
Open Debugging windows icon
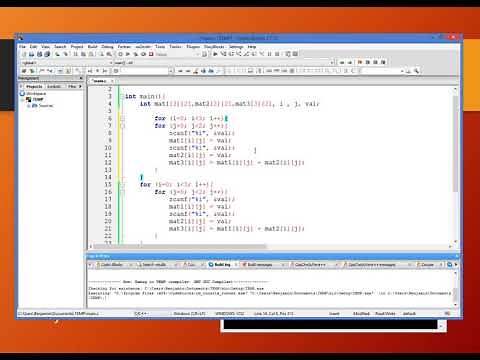coord(288,54)
